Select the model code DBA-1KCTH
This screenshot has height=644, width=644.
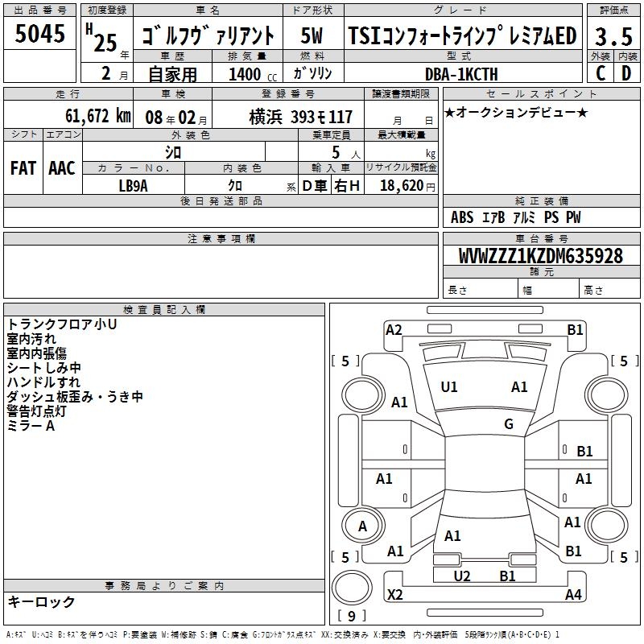461,73
